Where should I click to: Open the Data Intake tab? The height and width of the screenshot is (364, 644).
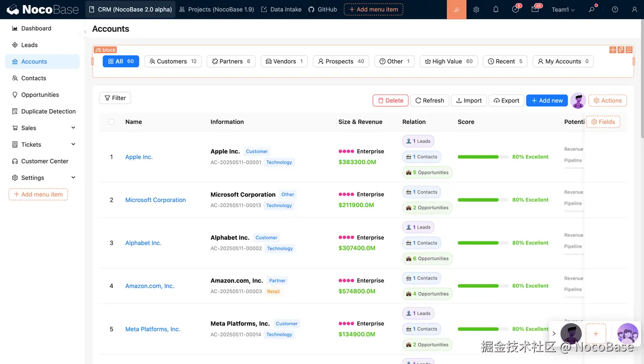click(281, 10)
